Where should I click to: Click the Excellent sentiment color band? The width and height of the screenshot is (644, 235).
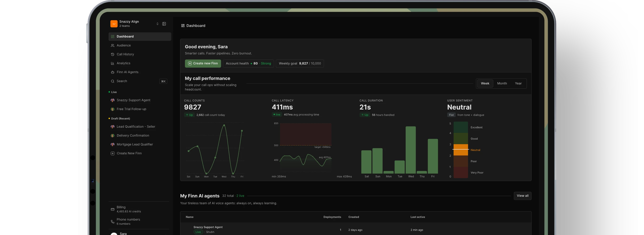pos(461,127)
